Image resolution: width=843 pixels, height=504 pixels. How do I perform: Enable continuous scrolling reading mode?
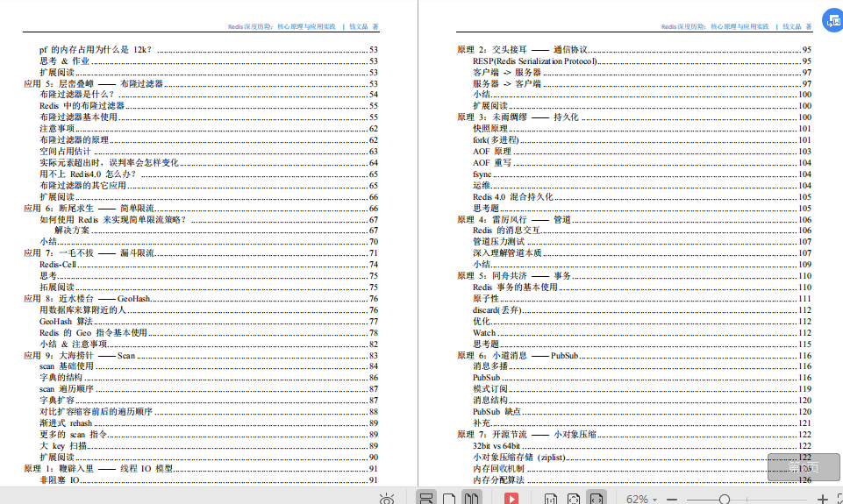425,498
